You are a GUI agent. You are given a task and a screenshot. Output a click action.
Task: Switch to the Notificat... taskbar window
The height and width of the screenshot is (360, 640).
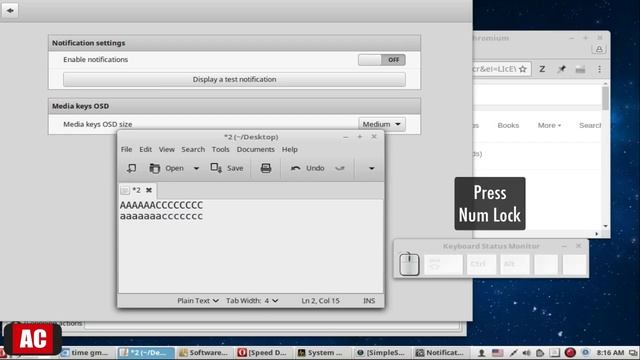(440, 353)
